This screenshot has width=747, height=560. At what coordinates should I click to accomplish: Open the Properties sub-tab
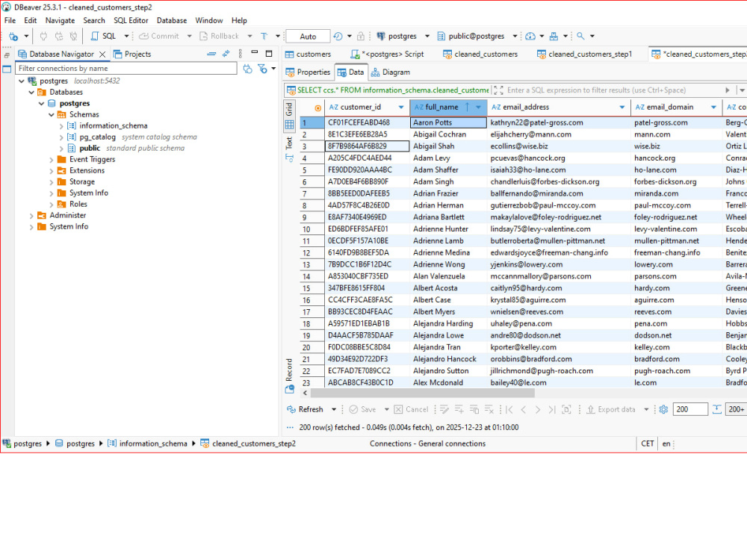point(309,72)
